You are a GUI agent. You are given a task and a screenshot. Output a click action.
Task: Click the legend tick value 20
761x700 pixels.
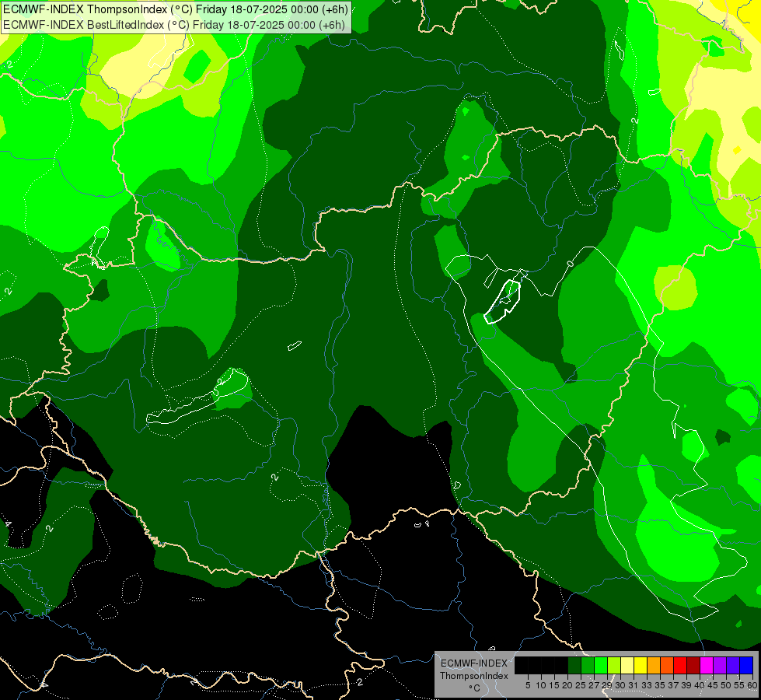click(x=567, y=685)
